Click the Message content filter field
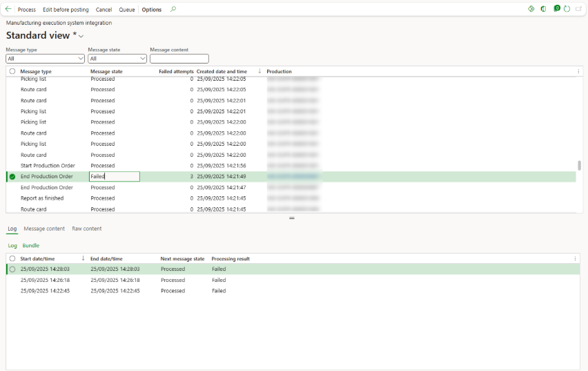The width and height of the screenshot is (588, 371). 179,59
